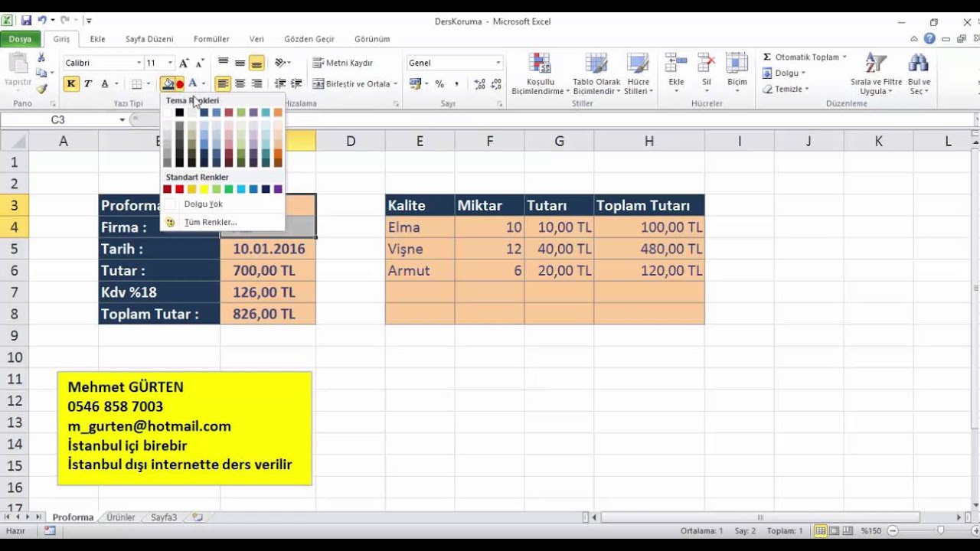Switch to the Ürünler sheet tab
The width and height of the screenshot is (980, 551).
(121, 517)
